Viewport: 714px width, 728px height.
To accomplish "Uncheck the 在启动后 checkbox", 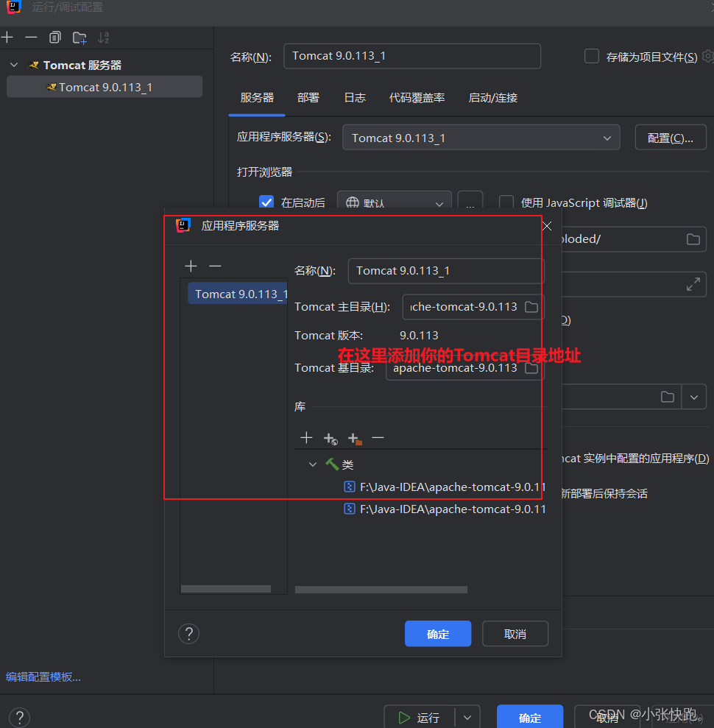I will point(266,202).
